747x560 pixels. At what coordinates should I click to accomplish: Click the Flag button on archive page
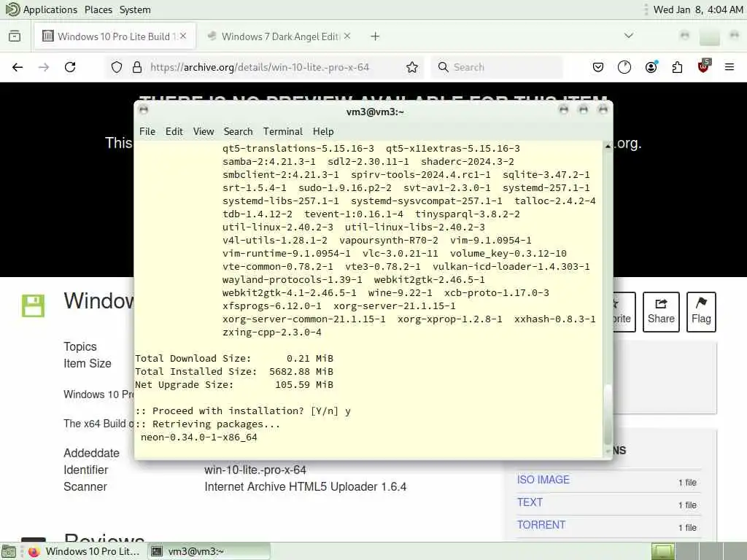[x=701, y=311]
